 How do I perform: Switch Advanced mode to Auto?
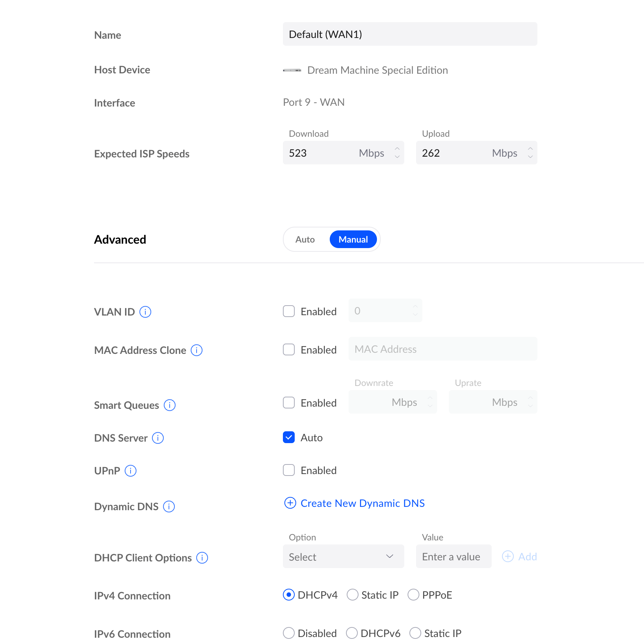point(305,240)
